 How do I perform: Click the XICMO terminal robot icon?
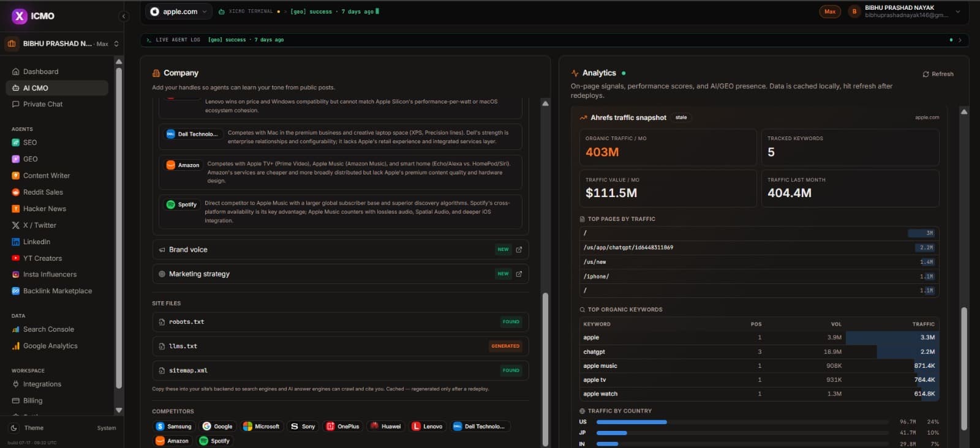[222, 12]
